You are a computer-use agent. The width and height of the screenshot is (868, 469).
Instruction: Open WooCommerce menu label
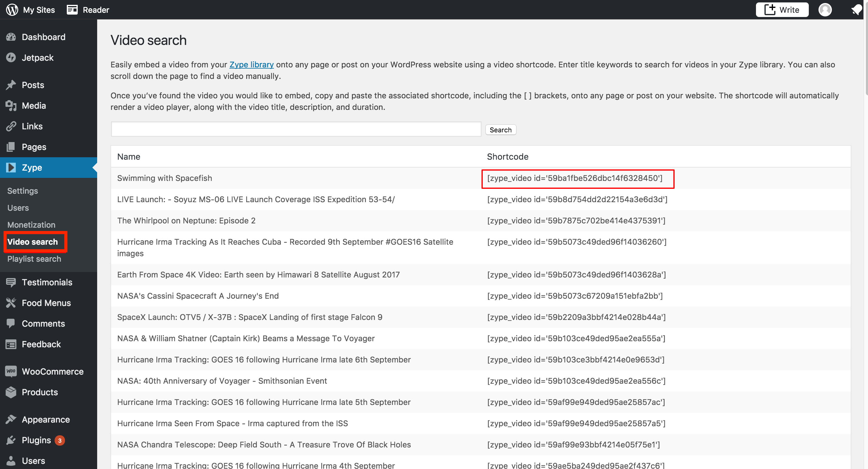pyautogui.click(x=53, y=371)
